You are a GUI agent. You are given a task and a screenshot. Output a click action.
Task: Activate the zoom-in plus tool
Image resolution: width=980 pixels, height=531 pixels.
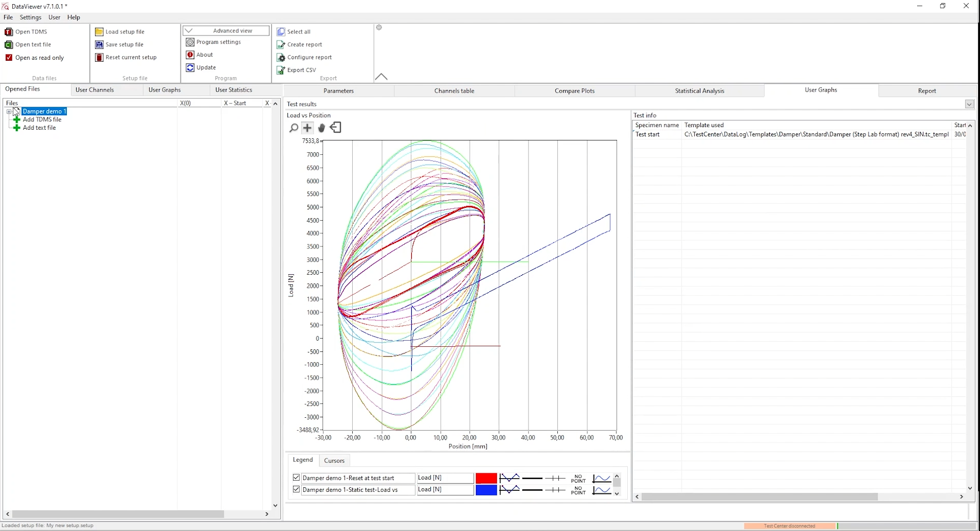coord(307,128)
